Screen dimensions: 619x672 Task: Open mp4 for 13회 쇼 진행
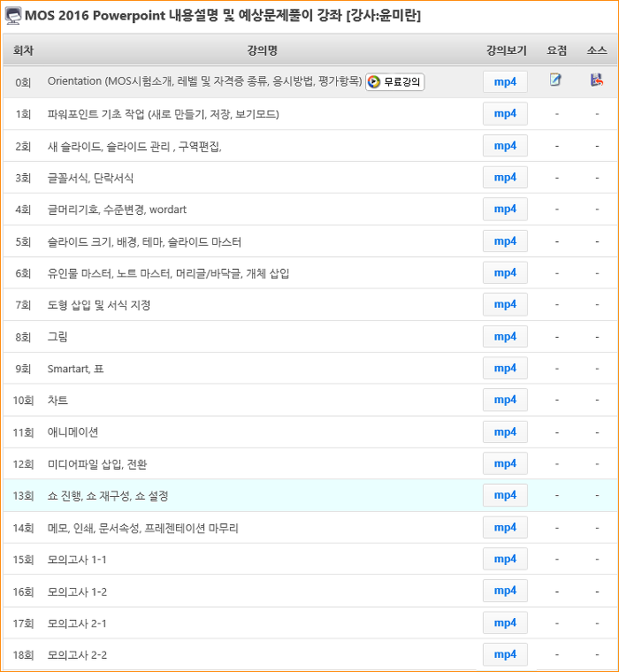pos(505,495)
